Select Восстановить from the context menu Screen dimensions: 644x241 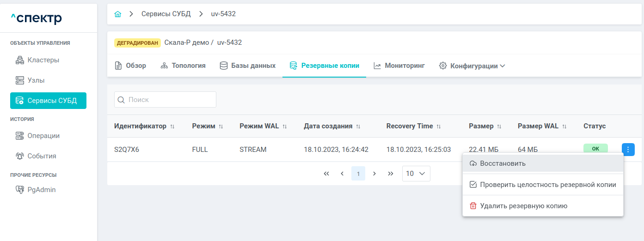pos(503,163)
